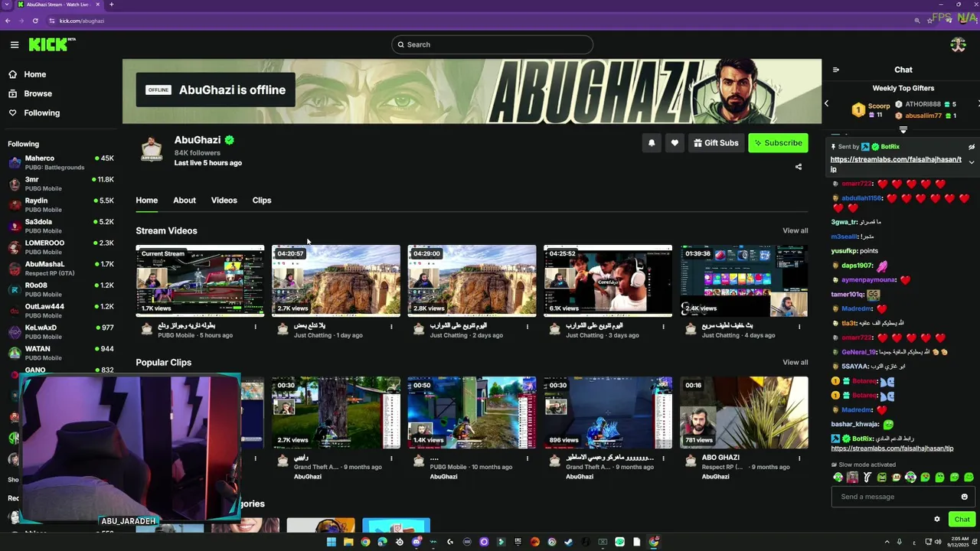Open Discord from taskbar
Viewport: 980px width, 551px height.
tap(416, 542)
